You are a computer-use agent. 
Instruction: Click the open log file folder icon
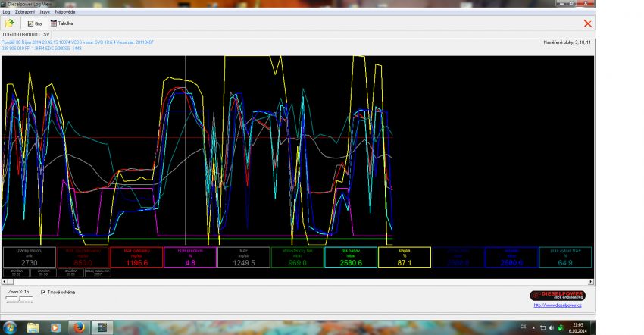(x=10, y=23)
